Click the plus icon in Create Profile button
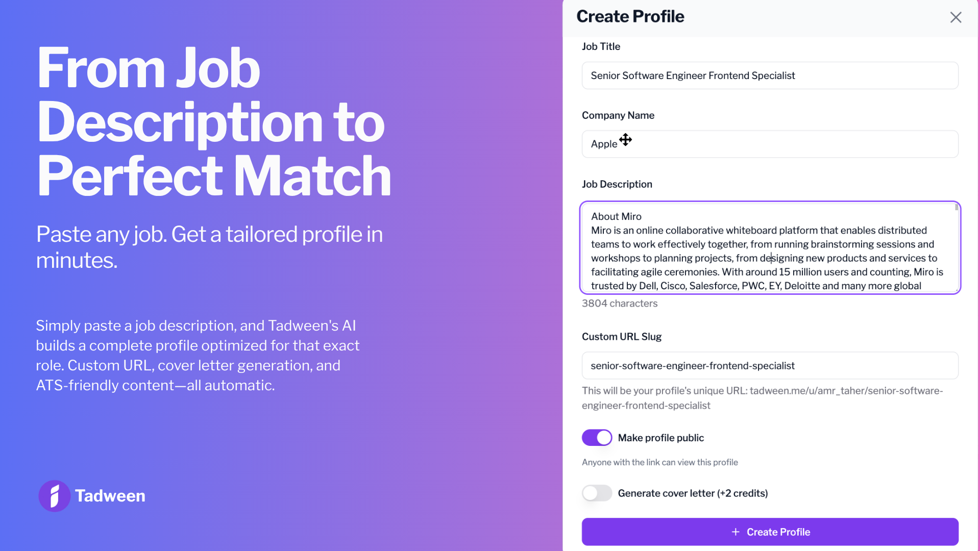 [736, 532]
